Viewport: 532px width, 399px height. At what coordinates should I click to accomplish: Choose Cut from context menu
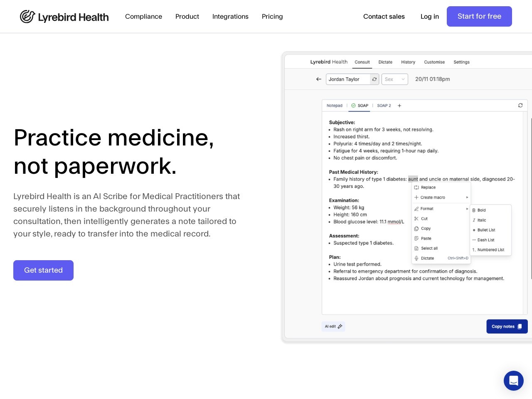click(441, 219)
